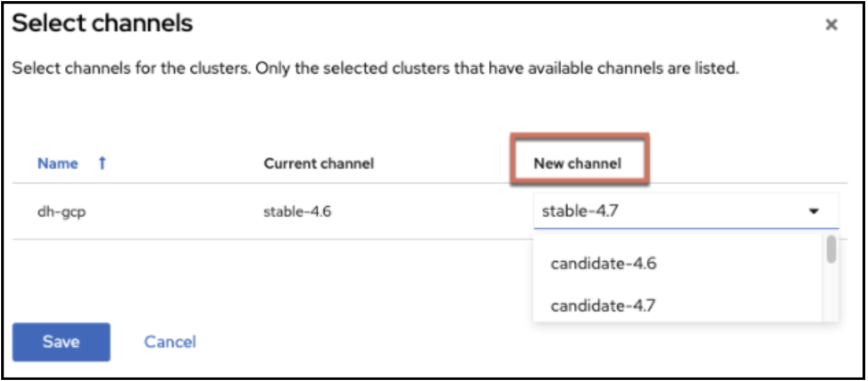The height and width of the screenshot is (381, 868).
Task: Click the dropdown list scrollbar thumb
Action: tap(830, 249)
